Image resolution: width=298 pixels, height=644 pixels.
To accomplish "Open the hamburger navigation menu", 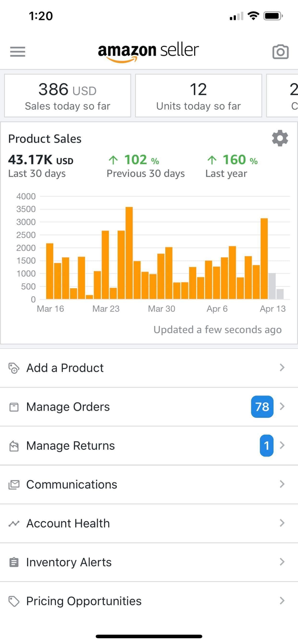I will [x=18, y=52].
